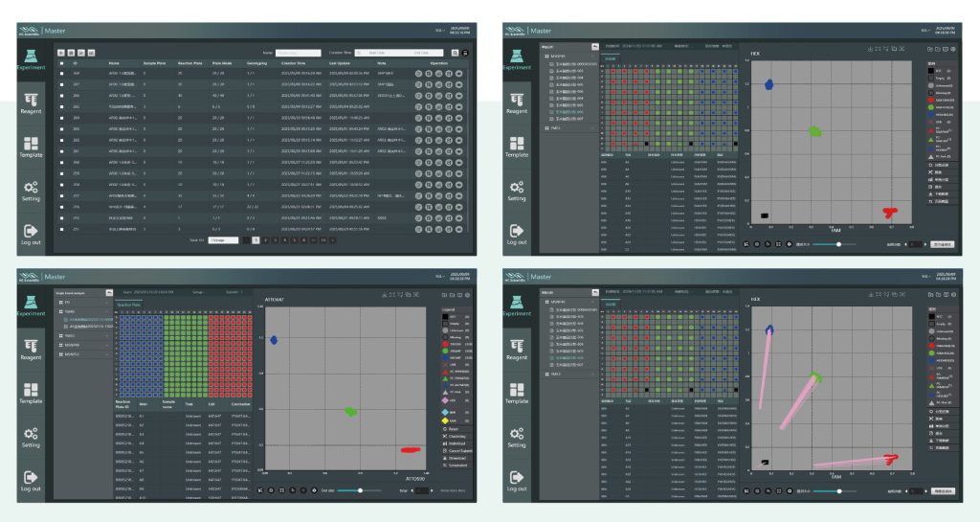Viewport: 980px width, 522px height.
Task: Tick the header select-all checkbox in experiment table
Action: click(62, 62)
